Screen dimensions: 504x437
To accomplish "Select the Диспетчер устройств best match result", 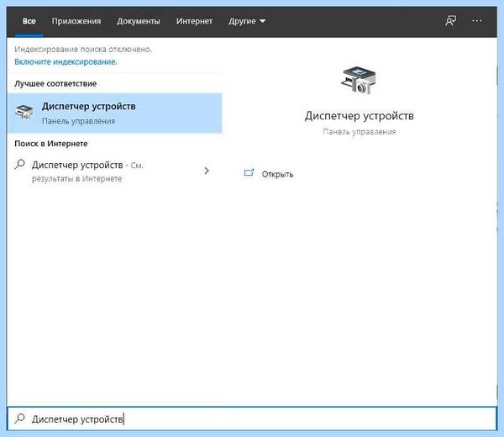I will [114, 113].
